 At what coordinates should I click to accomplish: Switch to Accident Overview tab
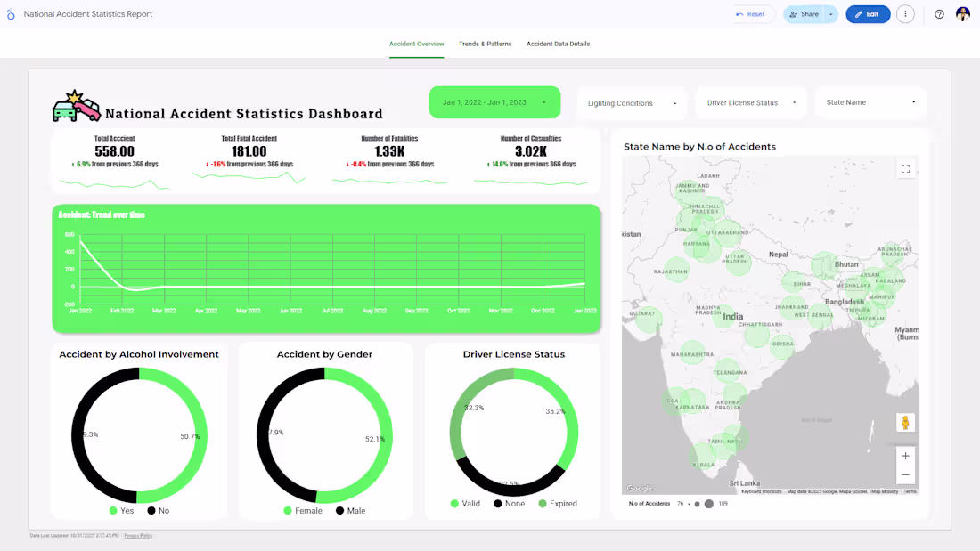(x=416, y=44)
